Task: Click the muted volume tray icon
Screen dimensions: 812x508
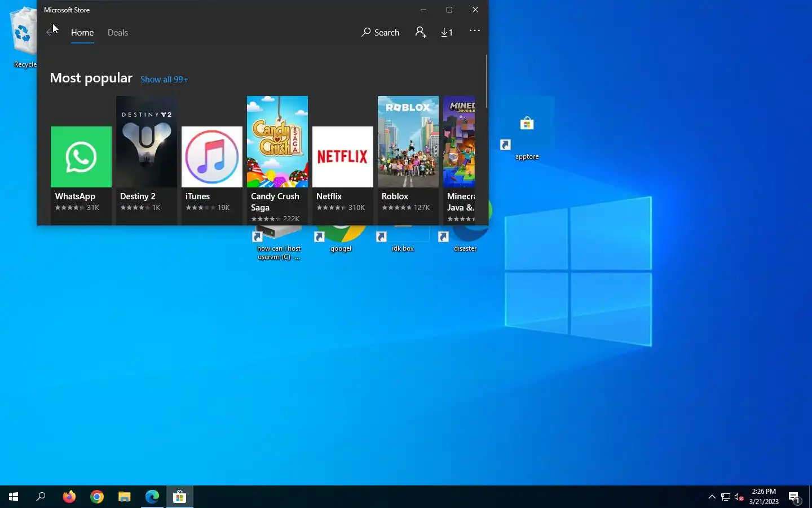Action: pyautogui.click(x=739, y=497)
